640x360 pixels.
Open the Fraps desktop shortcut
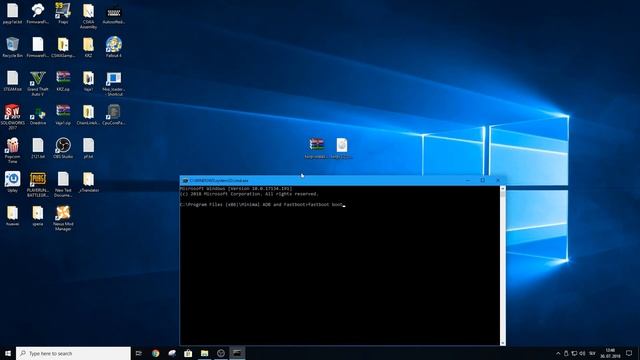(x=63, y=13)
